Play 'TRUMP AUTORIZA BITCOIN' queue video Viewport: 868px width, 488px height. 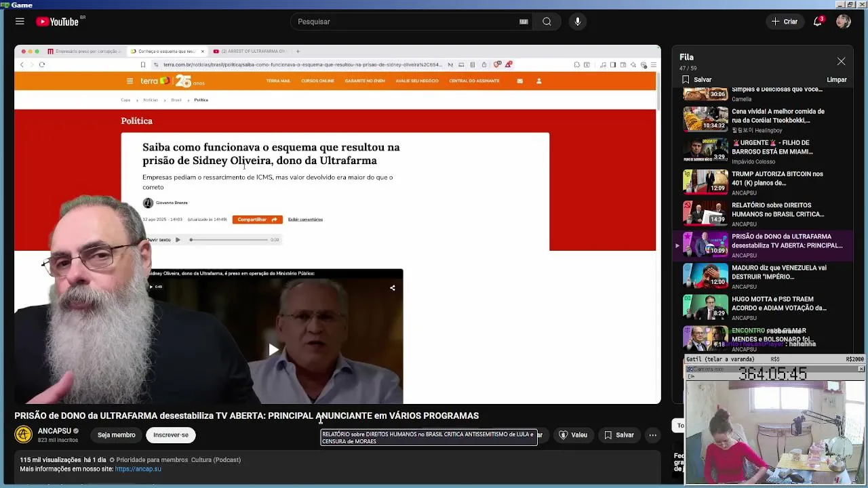click(764, 182)
